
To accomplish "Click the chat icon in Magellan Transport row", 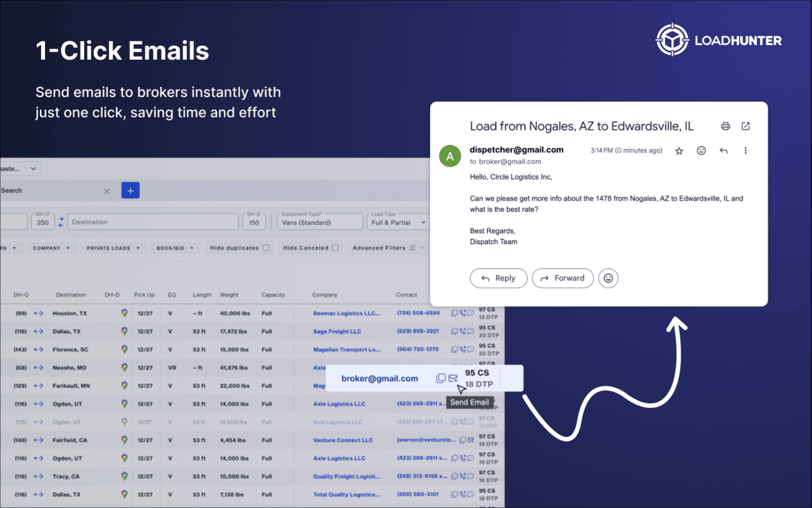I will (x=471, y=349).
